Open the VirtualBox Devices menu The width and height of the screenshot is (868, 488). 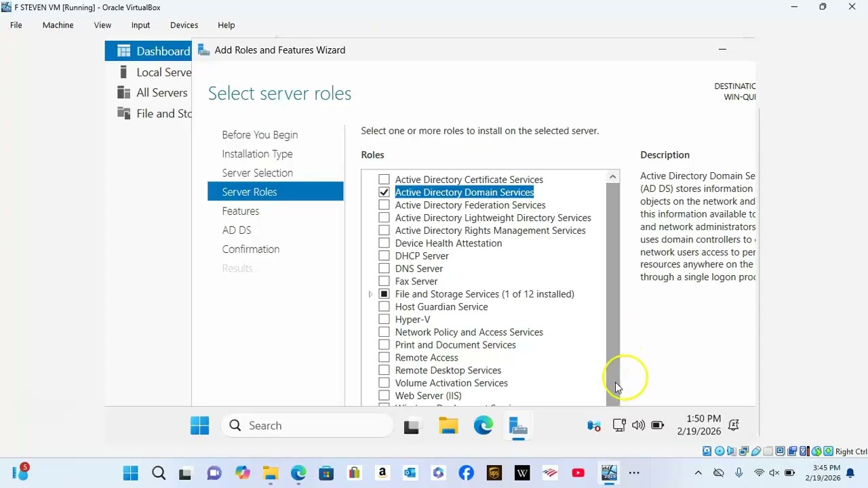click(x=184, y=25)
